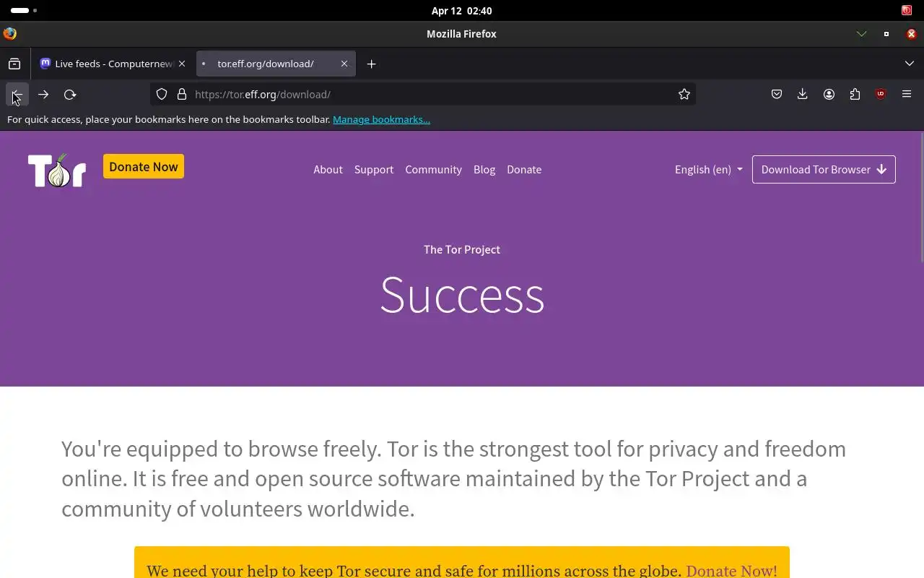Save page to Pocket

777,95
